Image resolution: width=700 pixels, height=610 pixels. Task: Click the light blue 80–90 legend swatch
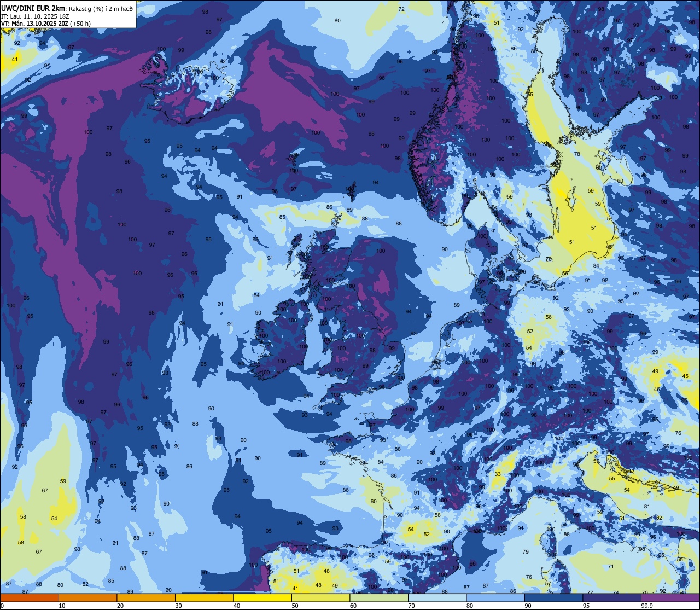coord(495,597)
